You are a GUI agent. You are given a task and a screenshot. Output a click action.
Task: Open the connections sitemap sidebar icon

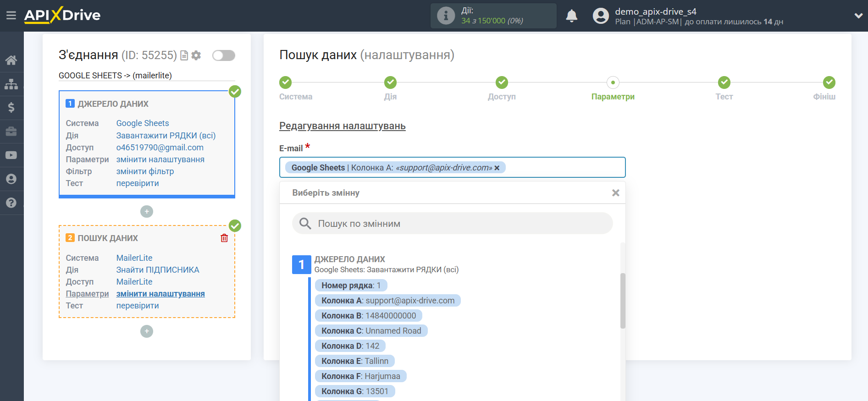[x=11, y=84]
